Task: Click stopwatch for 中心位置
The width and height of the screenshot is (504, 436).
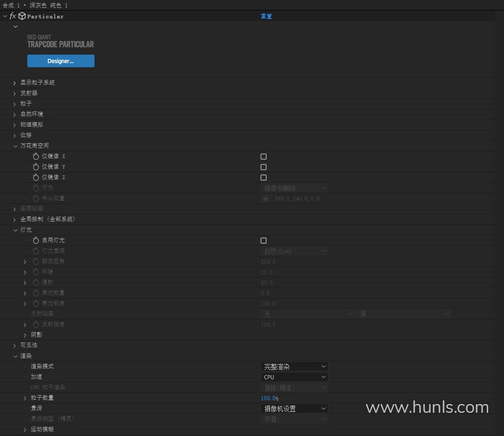Action: [x=36, y=199]
